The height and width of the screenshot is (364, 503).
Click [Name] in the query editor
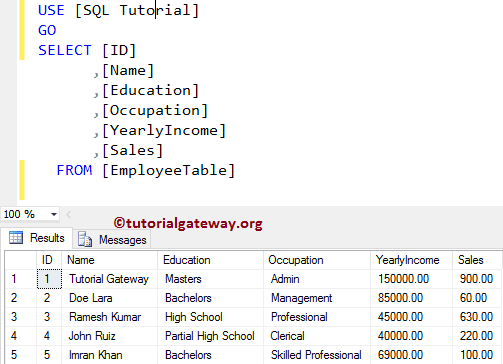click(x=128, y=70)
